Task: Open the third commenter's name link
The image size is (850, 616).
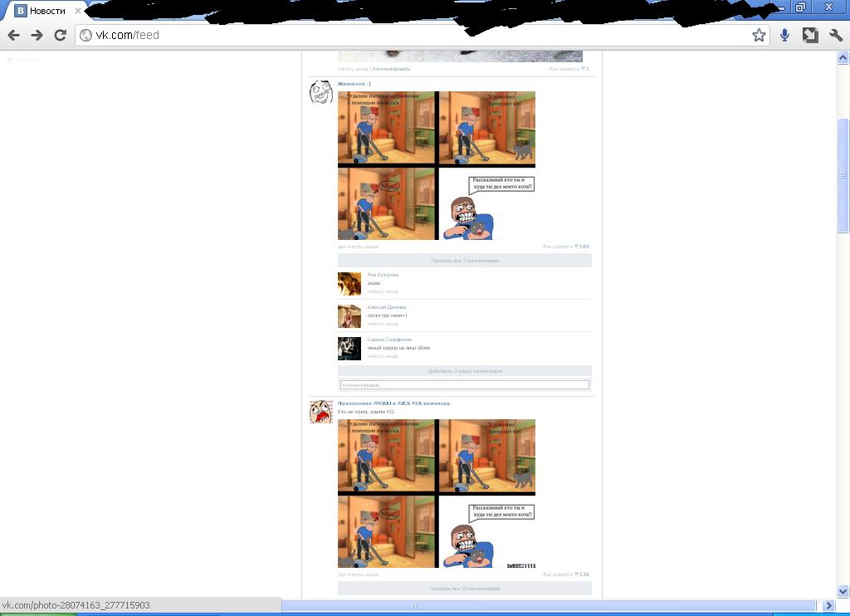Action: point(389,340)
